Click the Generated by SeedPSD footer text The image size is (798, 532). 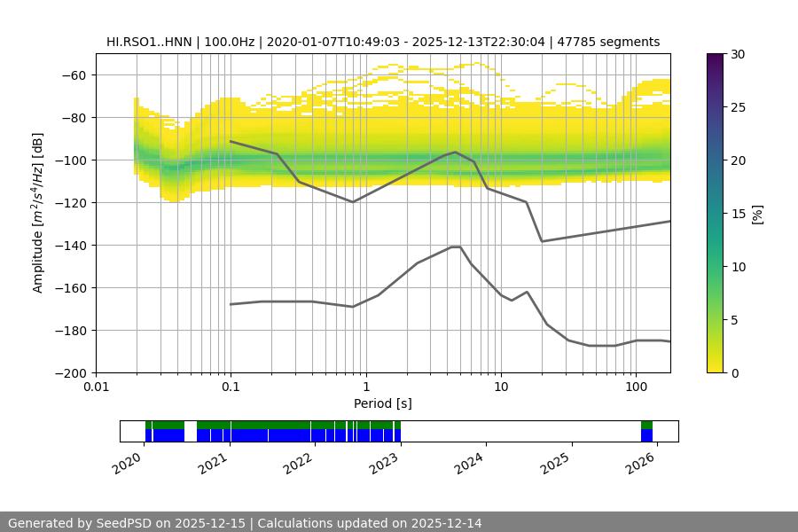coord(245,523)
